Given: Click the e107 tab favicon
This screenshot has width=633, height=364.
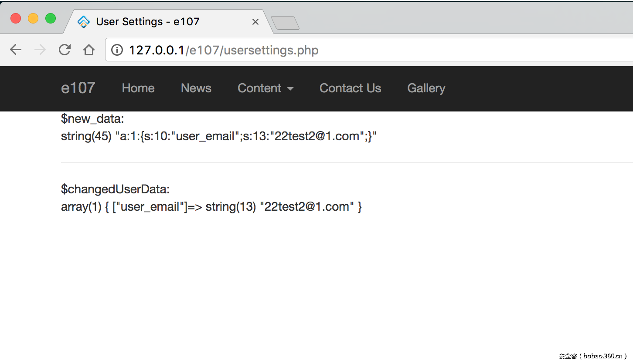Looking at the screenshot, I should click(x=83, y=22).
